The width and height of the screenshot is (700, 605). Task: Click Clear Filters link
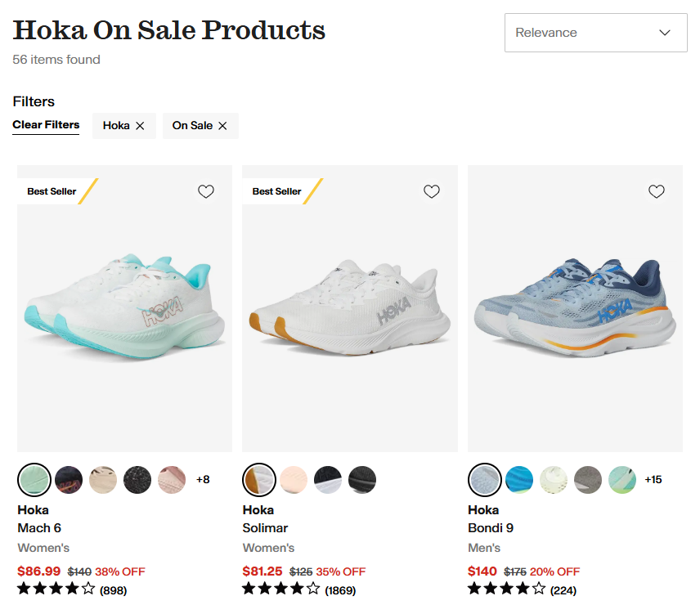(46, 125)
